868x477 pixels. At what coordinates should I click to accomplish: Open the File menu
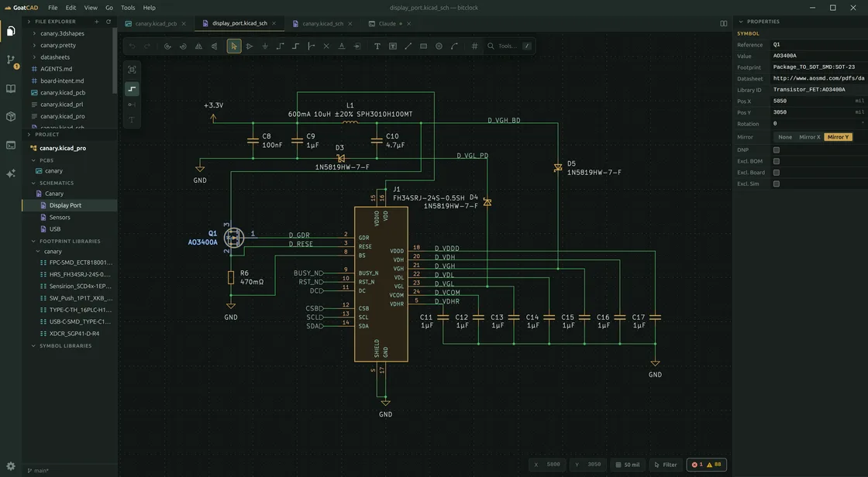(x=53, y=8)
